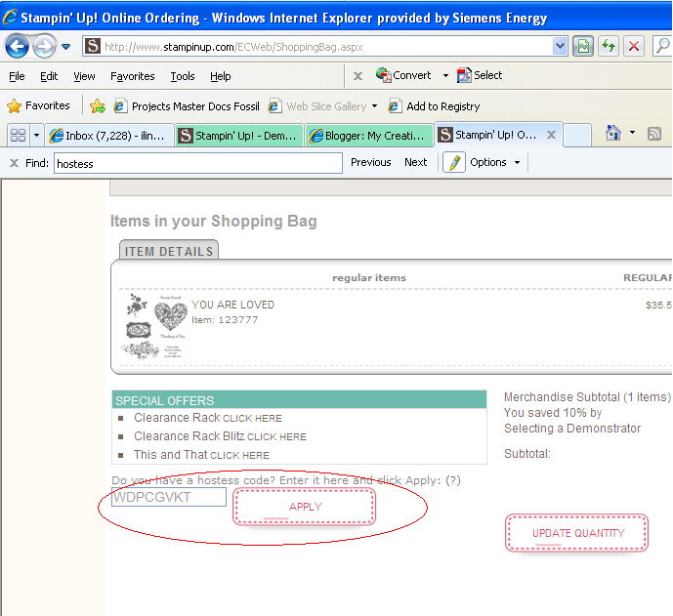This screenshot has width=673, height=616.
Task: Switch to Blogger: My Creati... tab
Action: pos(368,136)
